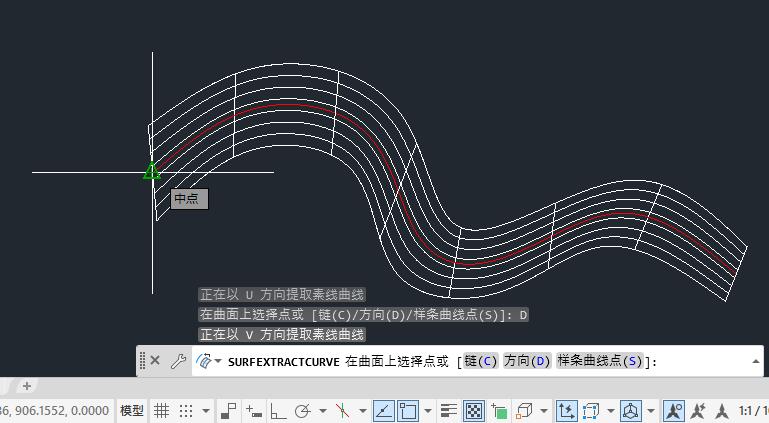
Task: Toggle dynamic input icon
Action: (254, 410)
